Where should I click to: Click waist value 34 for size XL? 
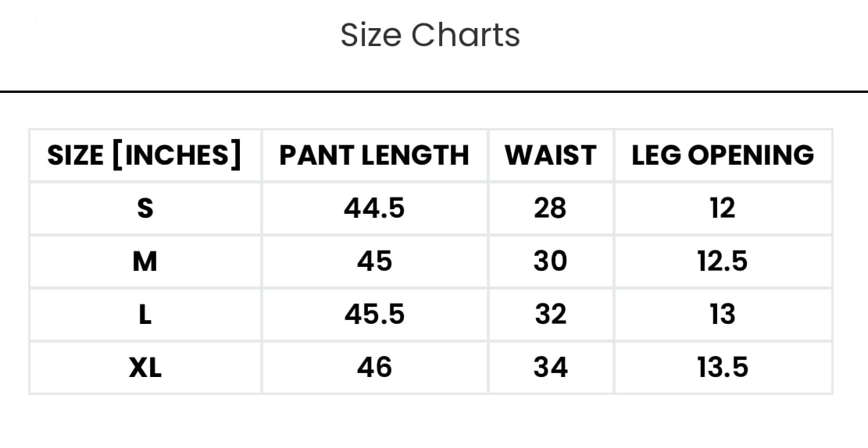[x=550, y=368]
